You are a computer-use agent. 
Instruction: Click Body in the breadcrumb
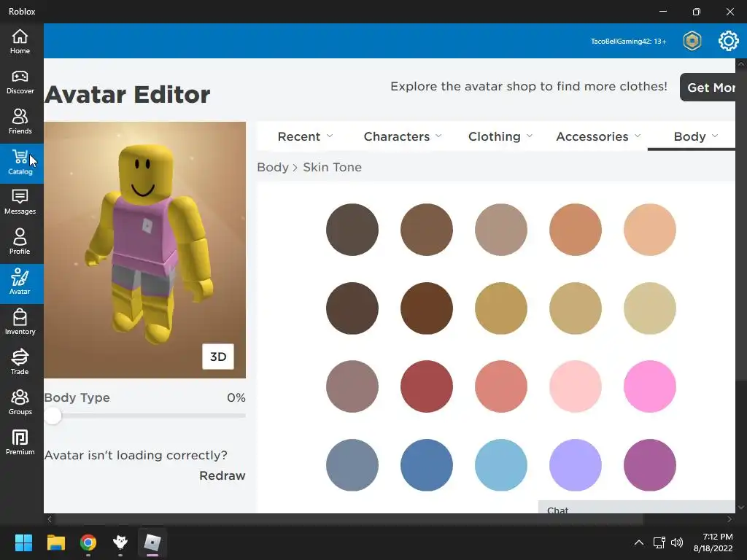pos(273,167)
